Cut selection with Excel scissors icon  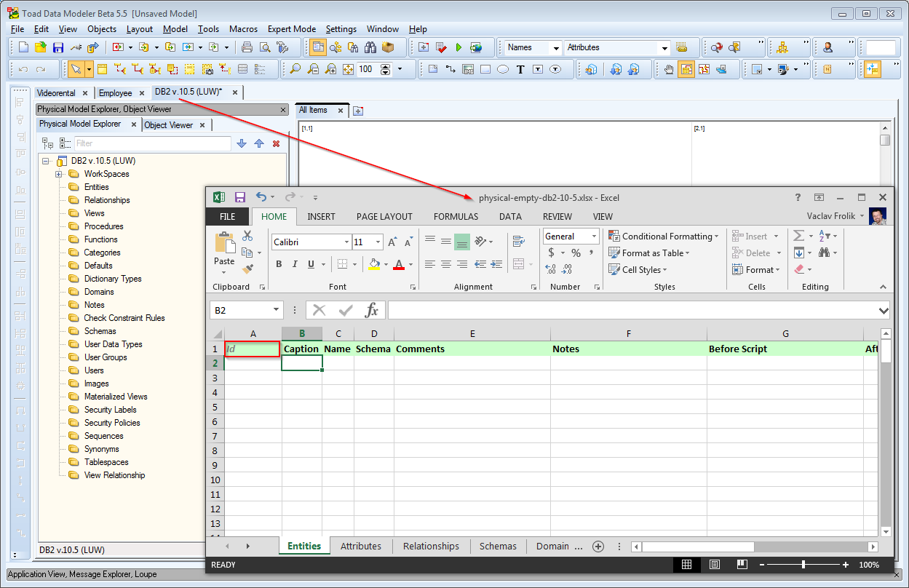247,236
